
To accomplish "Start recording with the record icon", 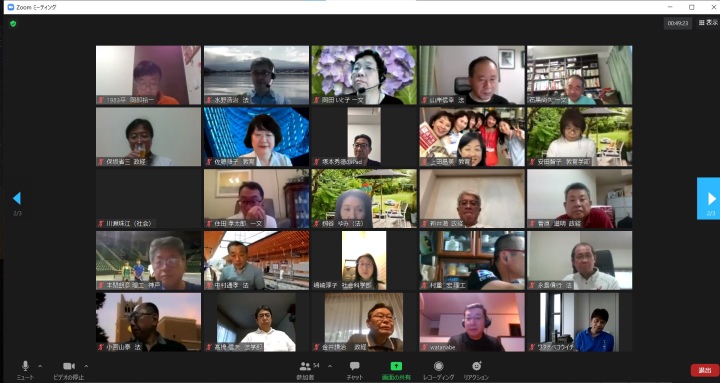I will click(439, 366).
